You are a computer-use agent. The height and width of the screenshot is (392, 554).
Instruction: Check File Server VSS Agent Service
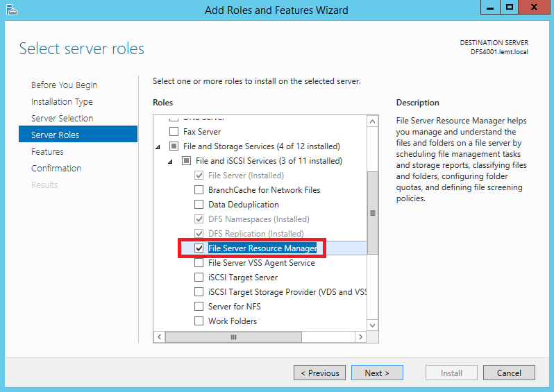click(199, 263)
